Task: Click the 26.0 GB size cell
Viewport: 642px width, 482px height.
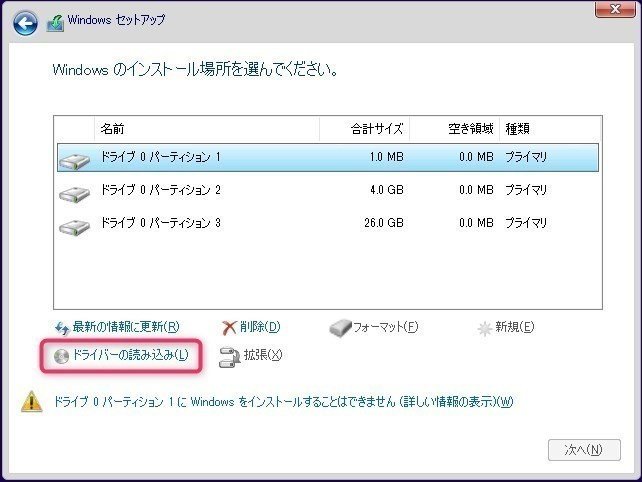Action: click(384, 223)
